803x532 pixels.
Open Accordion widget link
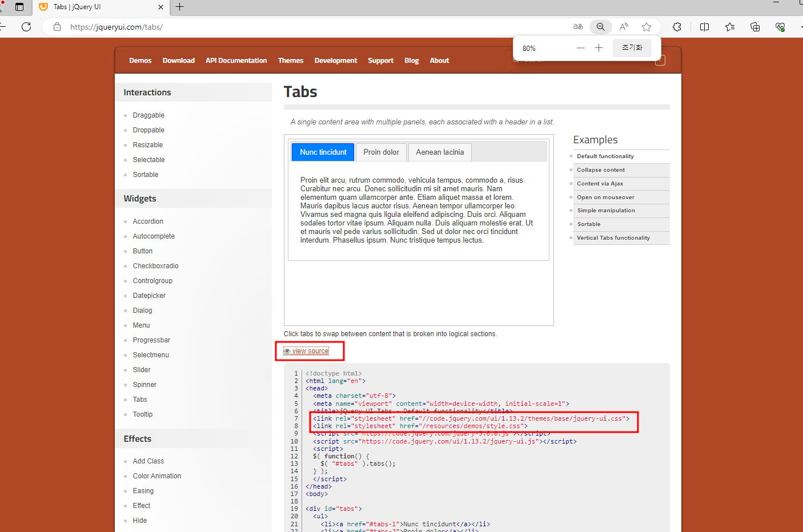pos(148,221)
